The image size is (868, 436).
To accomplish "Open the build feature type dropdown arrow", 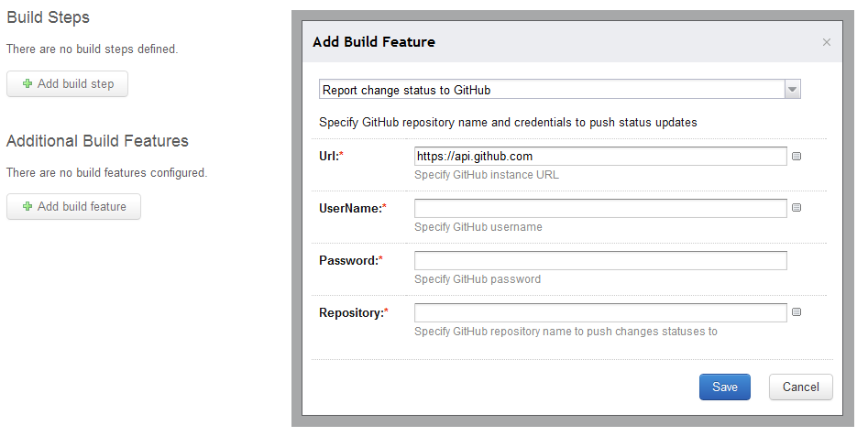I will pyautogui.click(x=793, y=89).
